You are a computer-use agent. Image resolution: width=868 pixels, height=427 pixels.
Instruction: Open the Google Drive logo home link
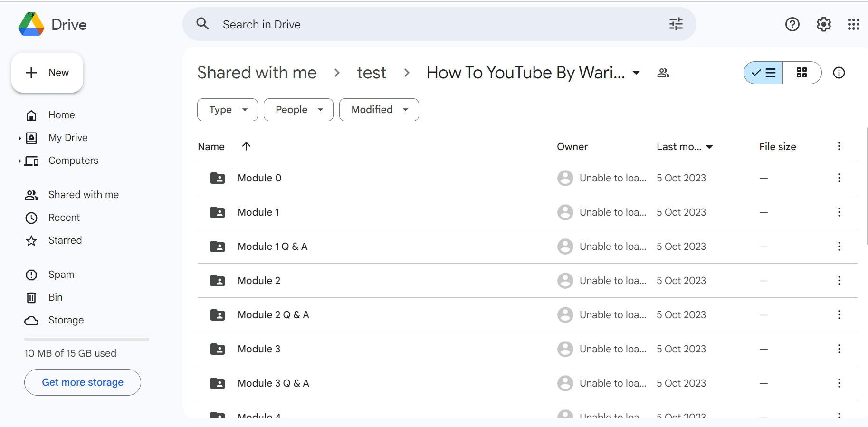tap(52, 24)
